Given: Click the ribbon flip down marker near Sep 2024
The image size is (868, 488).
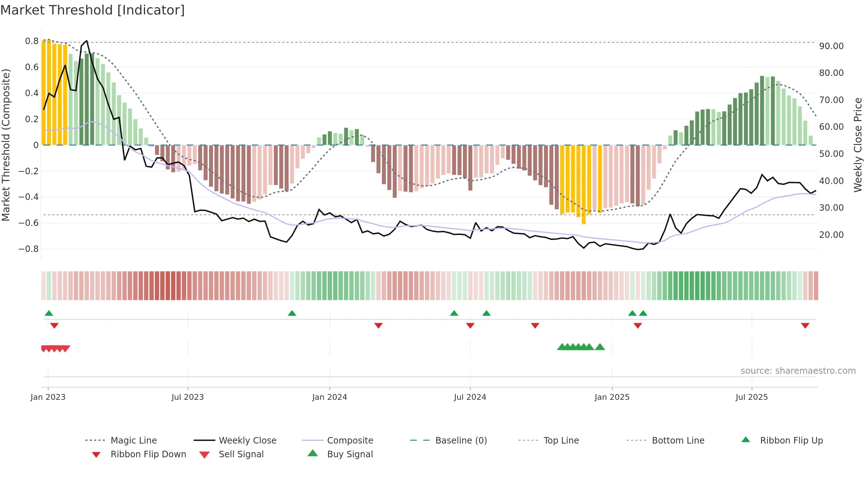Looking at the screenshot, I should (535, 326).
